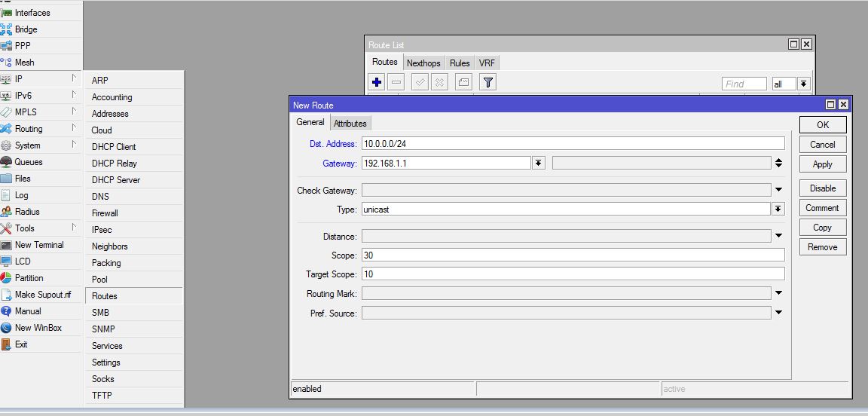Click the Remove button in New Route
Screen dimensions: 868x416
(823, 247)
